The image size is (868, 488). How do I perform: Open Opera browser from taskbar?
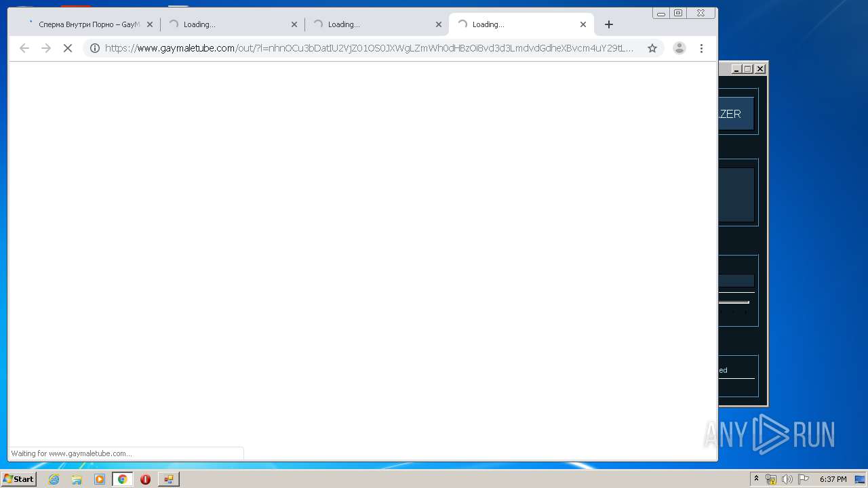click(x=145, y=479)
